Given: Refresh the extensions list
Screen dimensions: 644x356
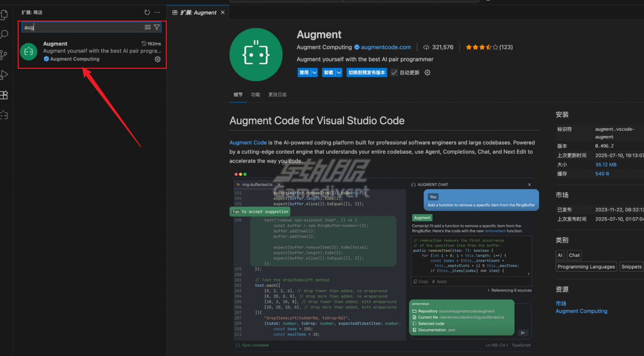Looking at the screenshot, I should 147,12.
